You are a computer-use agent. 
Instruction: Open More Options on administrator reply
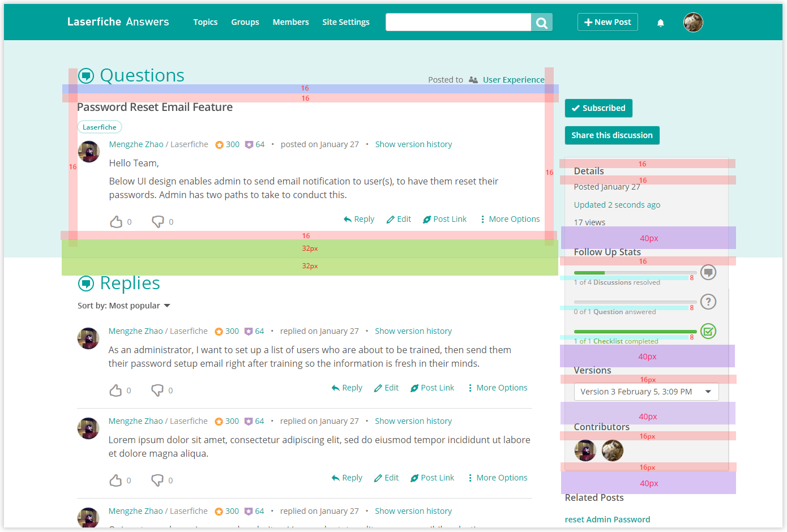[497, 388]
